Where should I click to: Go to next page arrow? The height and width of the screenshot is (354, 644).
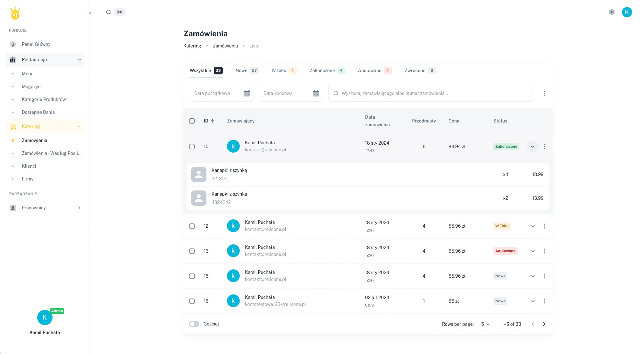pyautogui.click(x=544, y=324)
